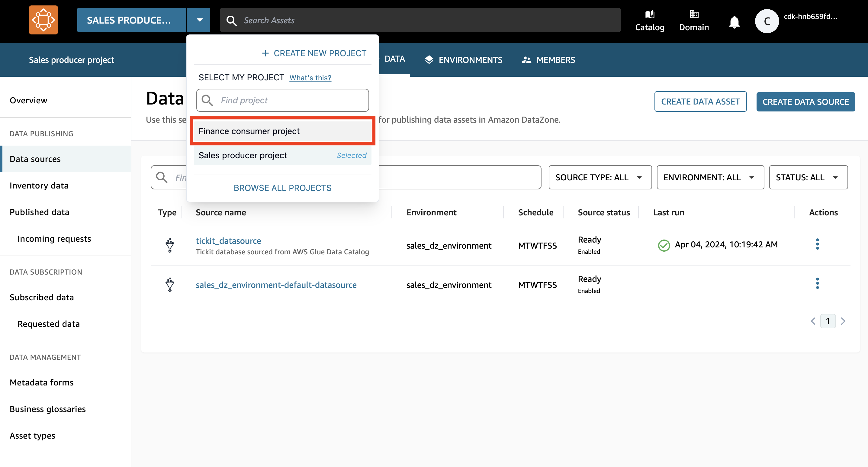Screen dimensions: 868x467
Task: Open the user avatar C circle
Action: 767,21
